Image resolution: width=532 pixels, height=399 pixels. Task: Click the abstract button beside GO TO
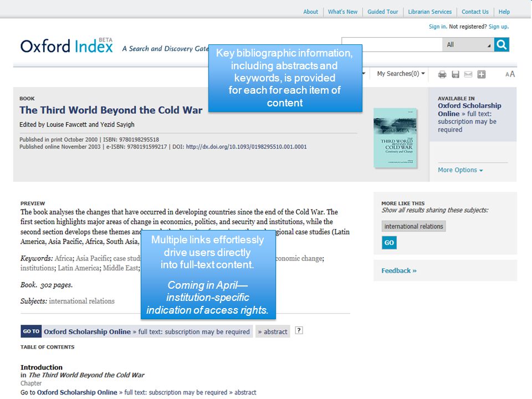tap(273, 331)
